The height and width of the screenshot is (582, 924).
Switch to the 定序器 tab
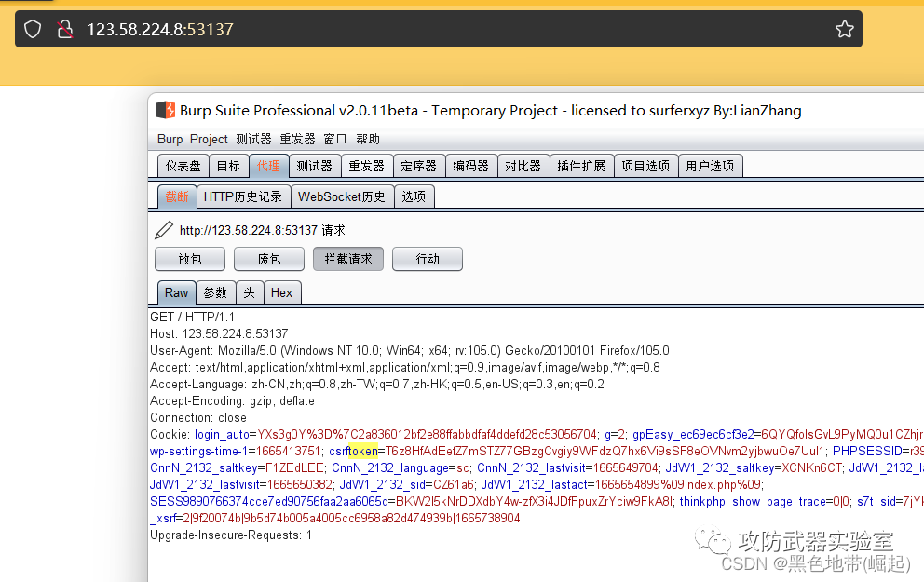[418, 166]
